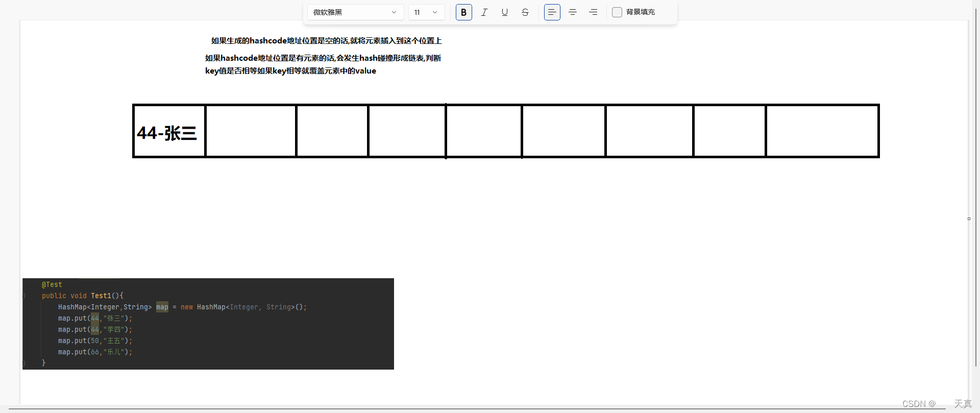Select align left option

(552, 12)
